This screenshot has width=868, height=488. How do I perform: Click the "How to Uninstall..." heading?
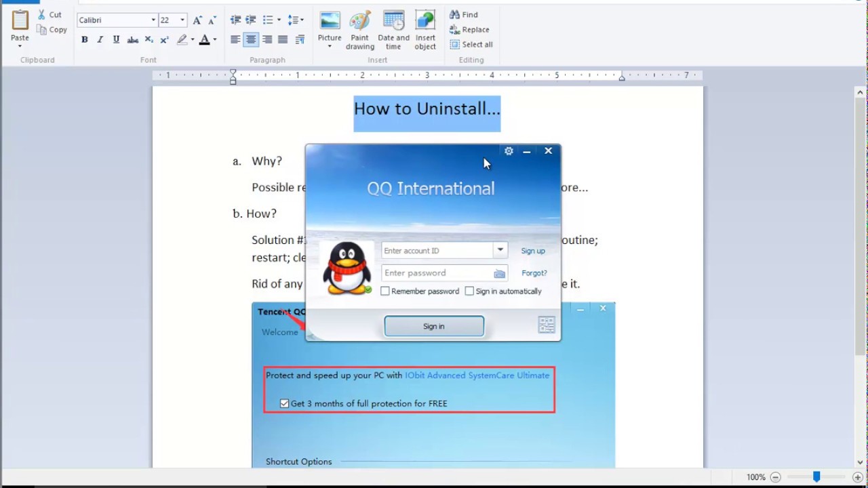(x=427, y=108)
